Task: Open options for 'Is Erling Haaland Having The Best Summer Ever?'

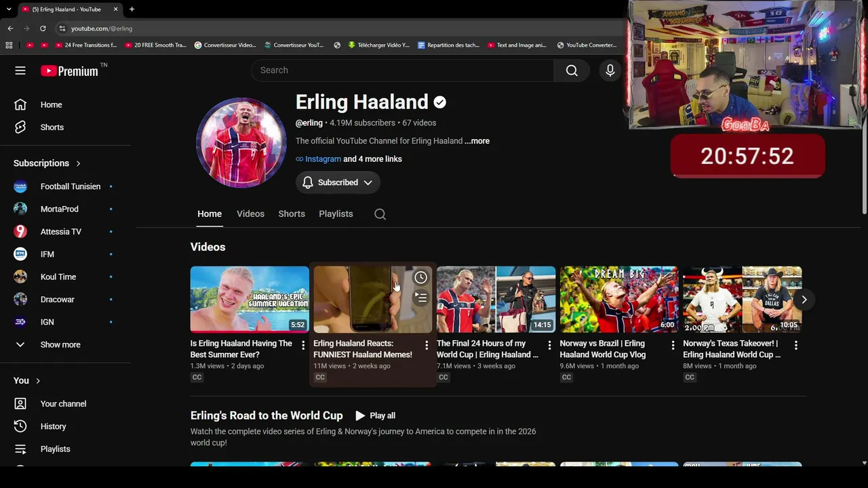Action: point(303,346)
